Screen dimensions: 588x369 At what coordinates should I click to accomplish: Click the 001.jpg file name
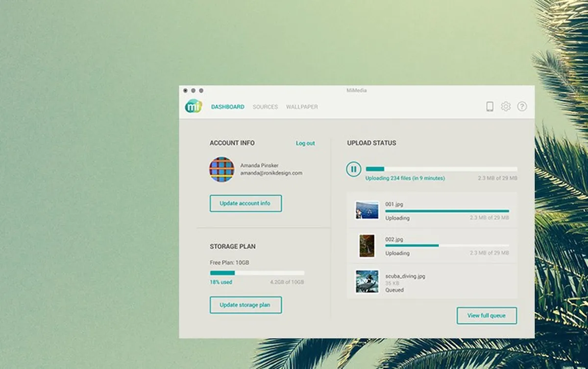pyautogui.click(x=394, y=204)
